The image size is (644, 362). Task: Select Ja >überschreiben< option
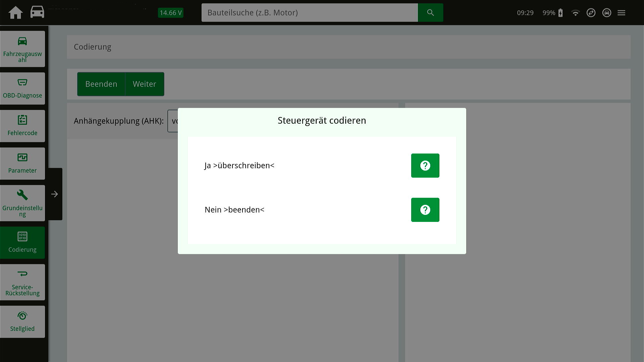[x=239, y=166]
